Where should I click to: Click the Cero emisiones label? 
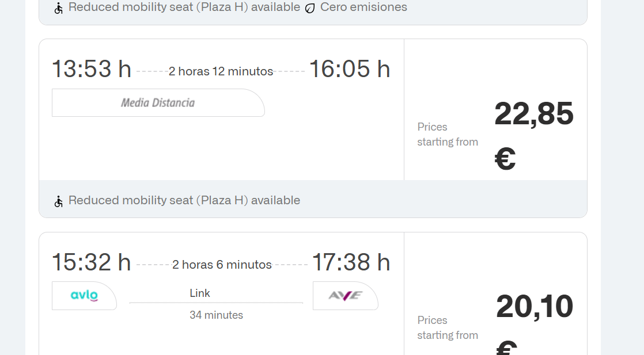tap(363, 7)
